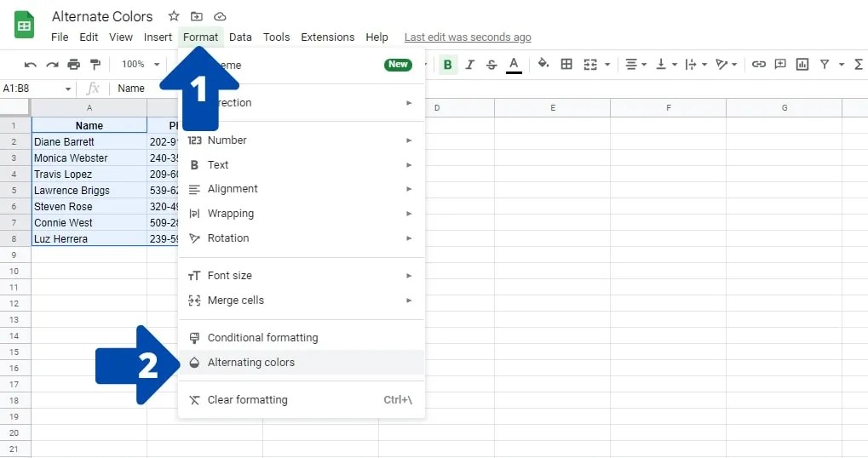Click the Merge cells toolbar icon
868x458 pixels.
point(590,65)
